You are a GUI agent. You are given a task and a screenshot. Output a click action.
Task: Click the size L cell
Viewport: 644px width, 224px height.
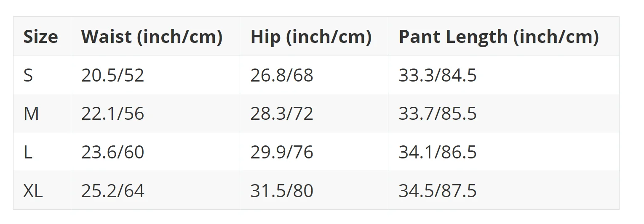click(27, 152)
